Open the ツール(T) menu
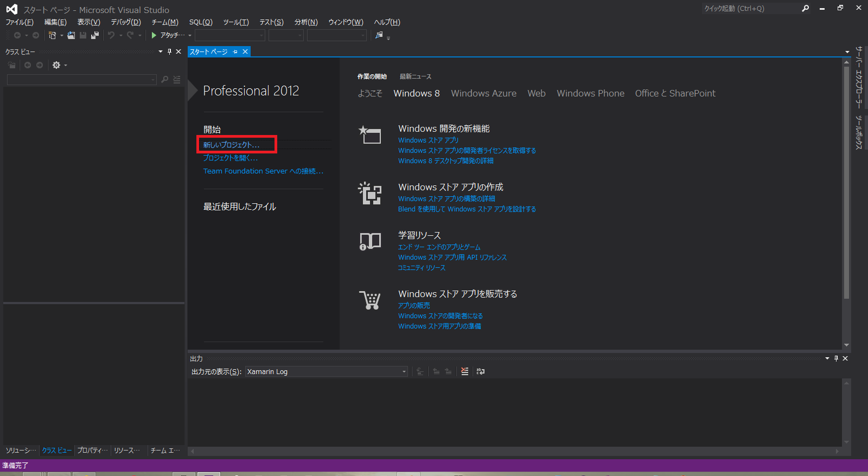The image size is (868, 476). point(236,22)
